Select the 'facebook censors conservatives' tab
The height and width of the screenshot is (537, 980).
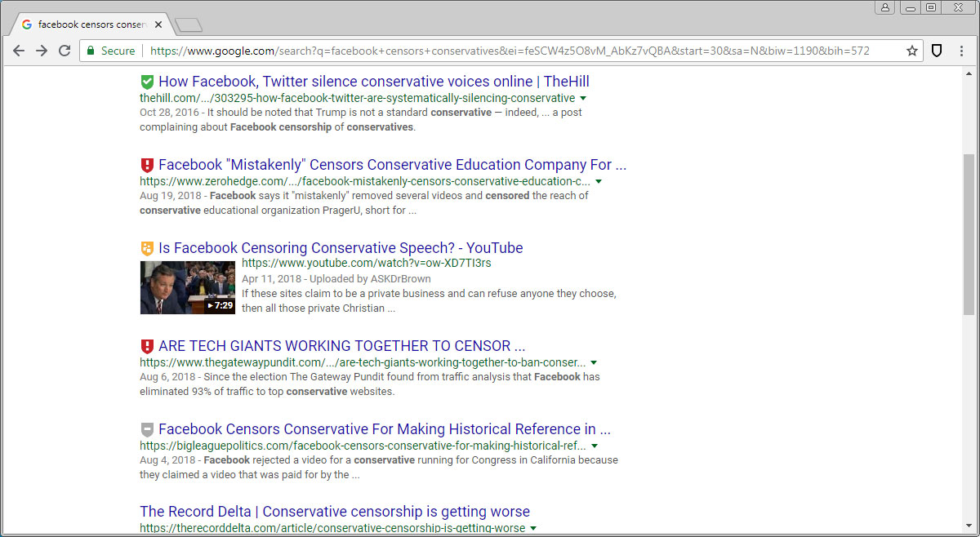click(x=90, y=24)
